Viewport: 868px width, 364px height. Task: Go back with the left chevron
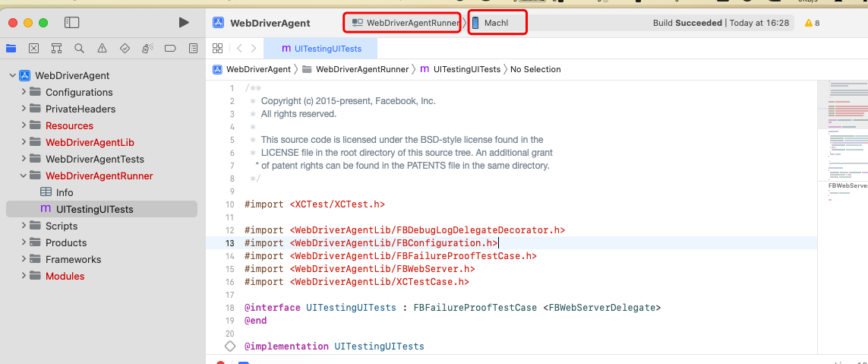click(239, 48)
